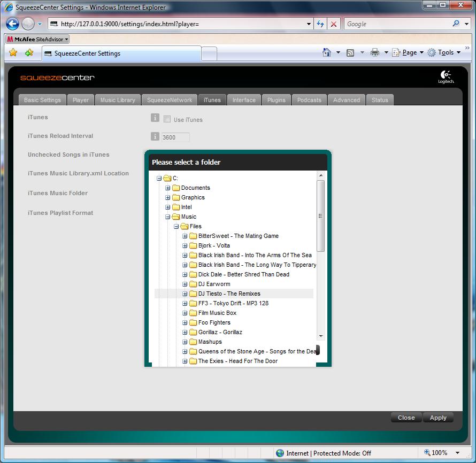This screenshot has height=463, width=476.
Task: Select the DJ Tiesto - The Remixes folder
Action: (229, 294)
